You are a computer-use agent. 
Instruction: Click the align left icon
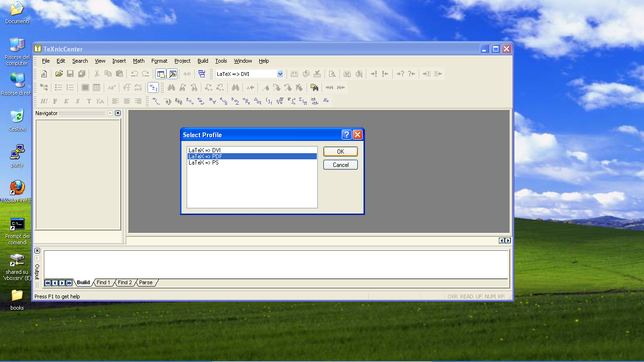pyautogui.click(x=116, y=101)
